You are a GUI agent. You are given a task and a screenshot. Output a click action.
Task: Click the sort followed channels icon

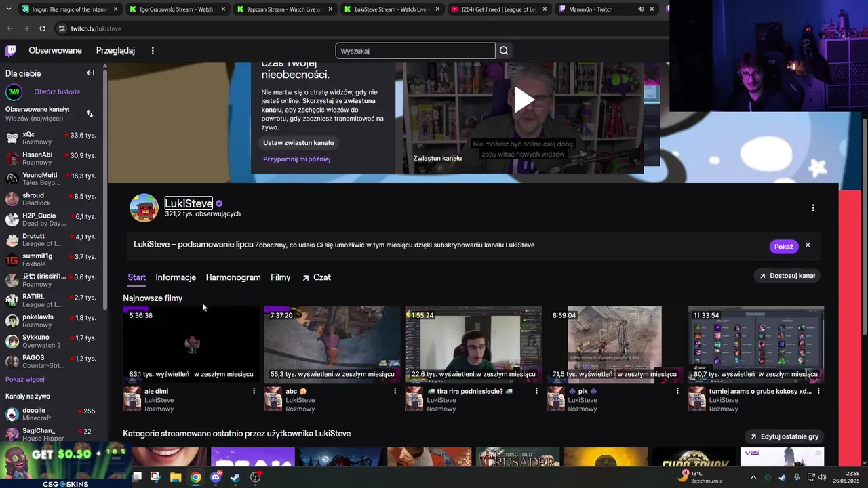pos(90,114)
